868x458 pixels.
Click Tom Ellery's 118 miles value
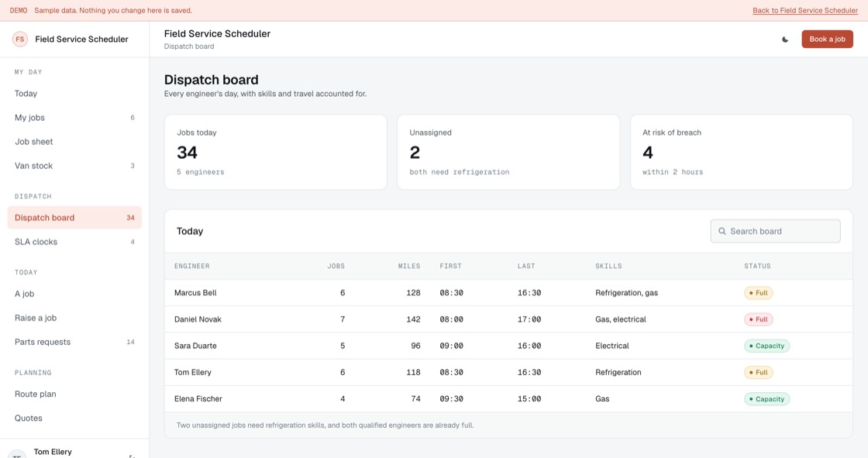(x=413, y=372)
